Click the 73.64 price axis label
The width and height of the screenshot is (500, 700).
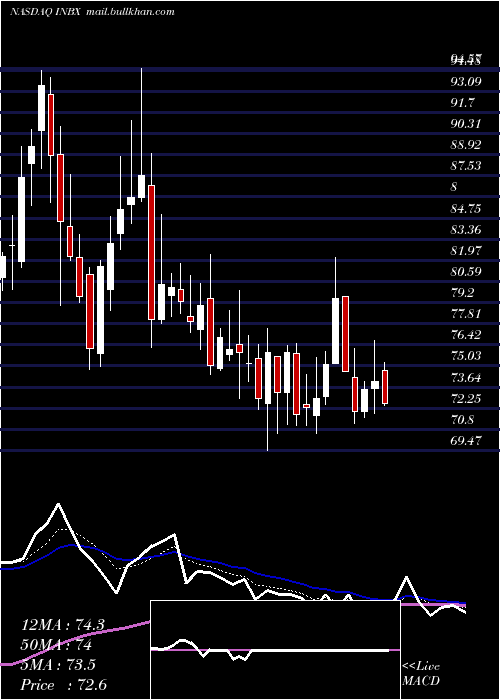point(466,378)
